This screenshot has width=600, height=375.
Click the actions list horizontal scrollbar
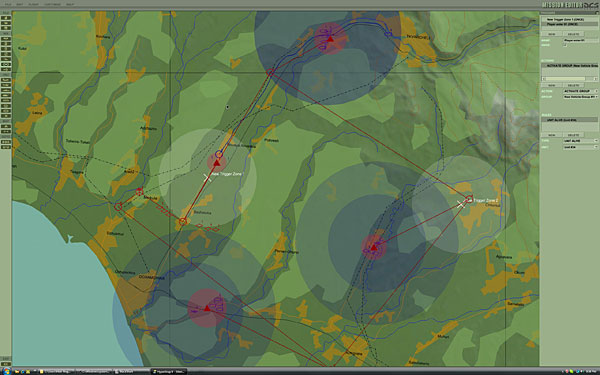coord(569,78)
